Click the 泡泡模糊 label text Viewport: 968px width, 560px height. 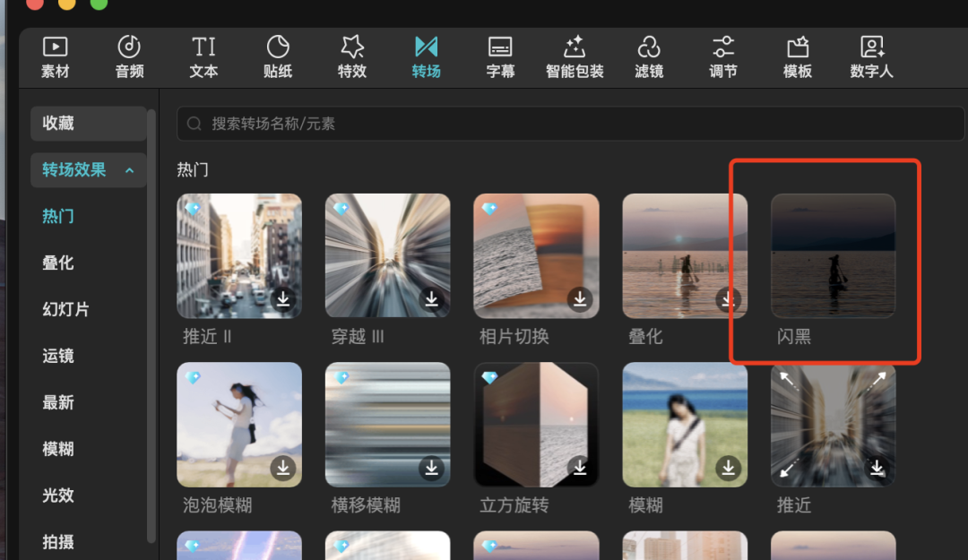(217, 505)
